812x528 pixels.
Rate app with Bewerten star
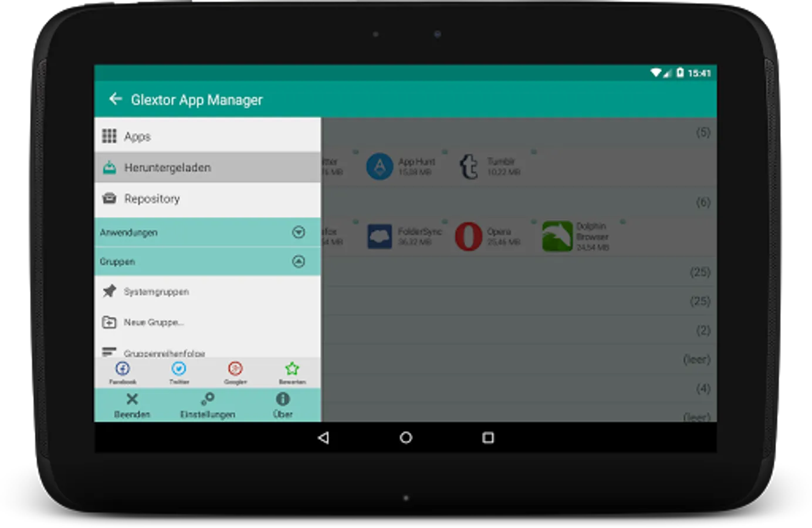292,373
